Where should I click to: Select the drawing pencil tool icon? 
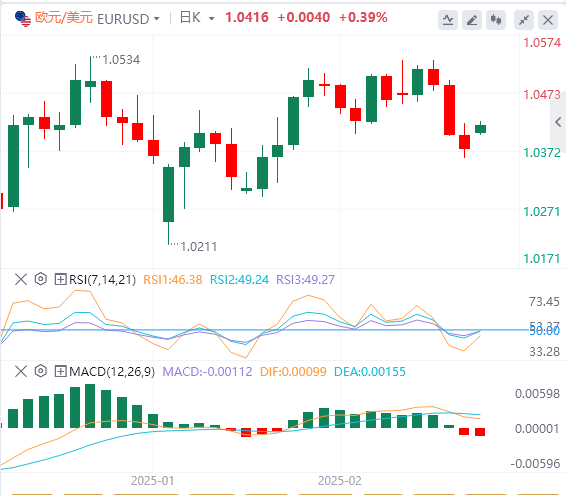pyautogui.click(x=472, y=20)
